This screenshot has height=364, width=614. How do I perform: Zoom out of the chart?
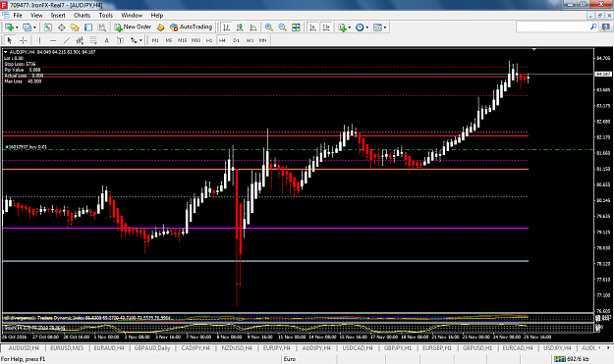282,27
